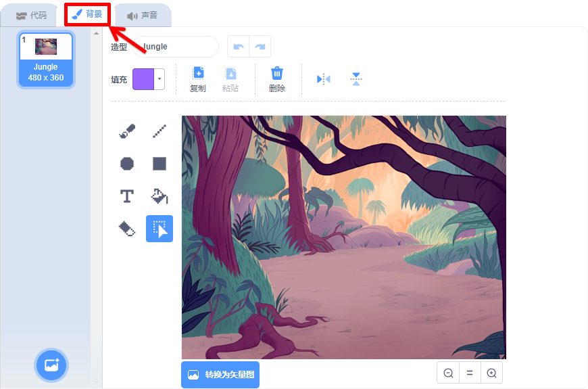Edit the costume name field Jungle
This screenshot has width=588, height=389.
coord(176,47)
